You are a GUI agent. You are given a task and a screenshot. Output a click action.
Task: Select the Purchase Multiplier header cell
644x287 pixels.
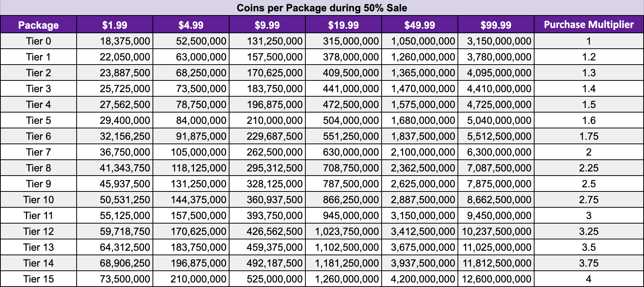coord(589,25)
